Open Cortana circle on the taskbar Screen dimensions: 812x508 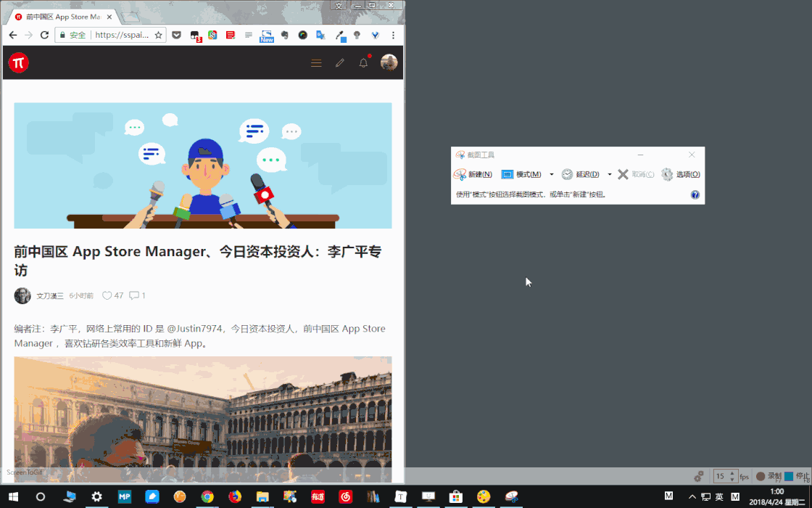(41, 496)
